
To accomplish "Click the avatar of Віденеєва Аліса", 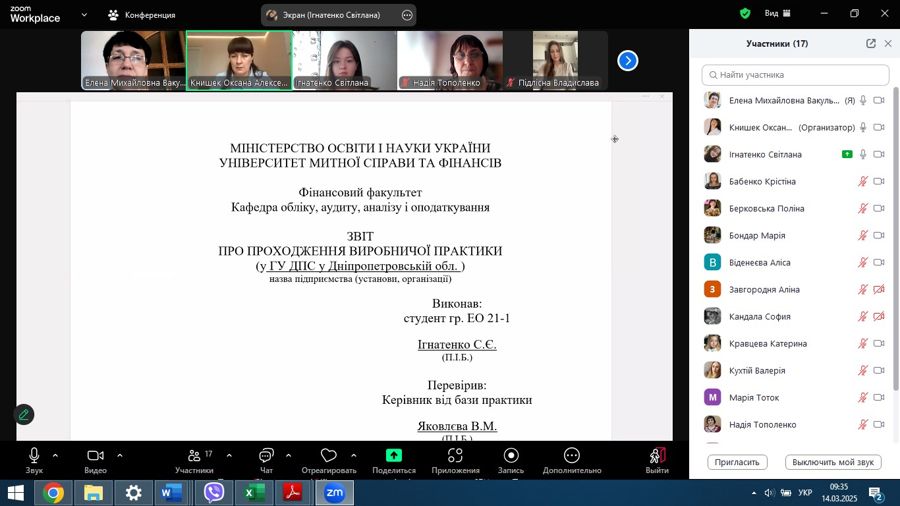I will (x=712, y=262).
